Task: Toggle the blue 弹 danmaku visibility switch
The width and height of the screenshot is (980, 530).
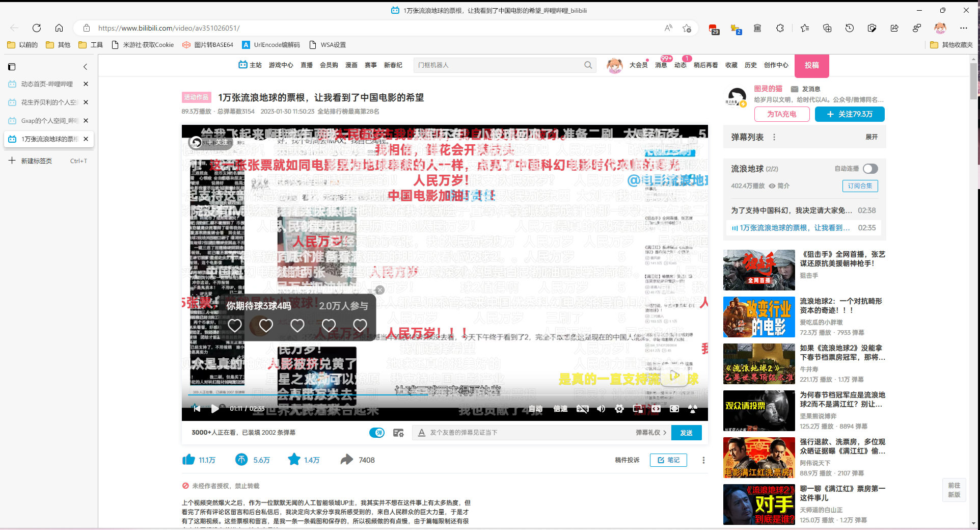Action: tap(377, 432)
